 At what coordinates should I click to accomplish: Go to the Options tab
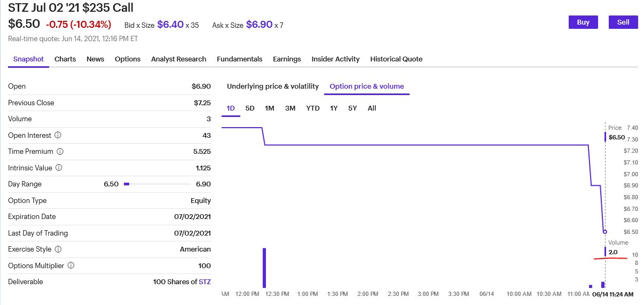point(128,59)
